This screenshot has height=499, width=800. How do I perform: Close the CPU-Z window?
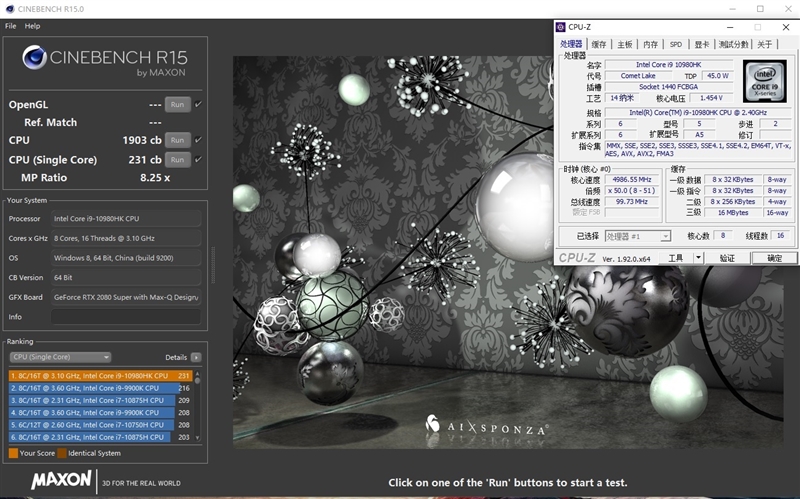[786, 27]
